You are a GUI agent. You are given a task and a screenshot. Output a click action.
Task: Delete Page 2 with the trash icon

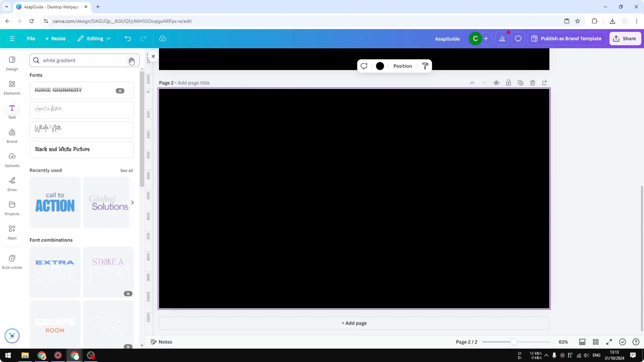coord(533,83)
